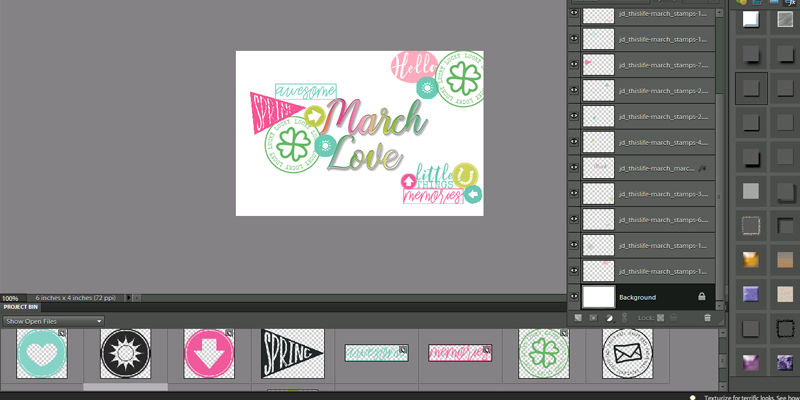Select the jd_thislife-march_stamps-3 layer name
The height and width of the screenshot is (400, 800).
[x=663, y=194]
